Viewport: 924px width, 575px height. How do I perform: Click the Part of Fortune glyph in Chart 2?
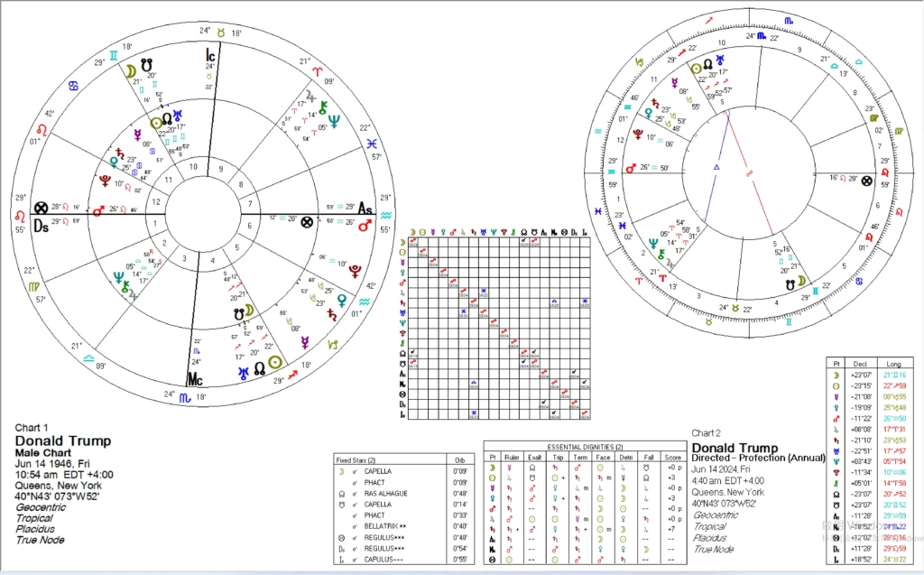(868, 179)
